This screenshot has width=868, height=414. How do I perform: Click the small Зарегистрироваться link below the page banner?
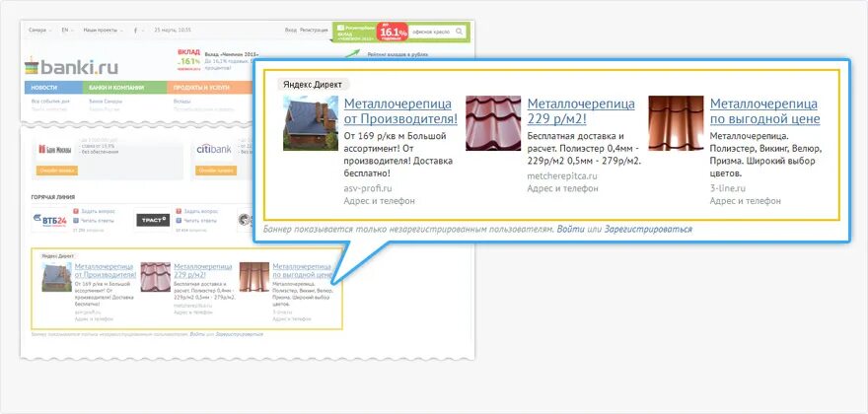click(x=239, y=334)
